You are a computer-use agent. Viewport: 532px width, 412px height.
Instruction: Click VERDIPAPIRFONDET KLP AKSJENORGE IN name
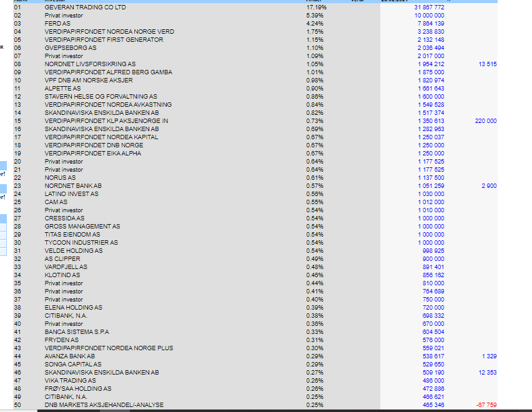106,121
